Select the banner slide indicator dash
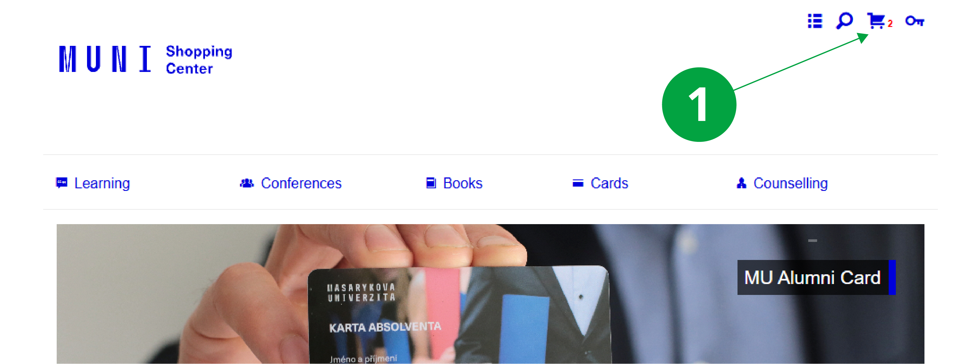 [813, 241]
